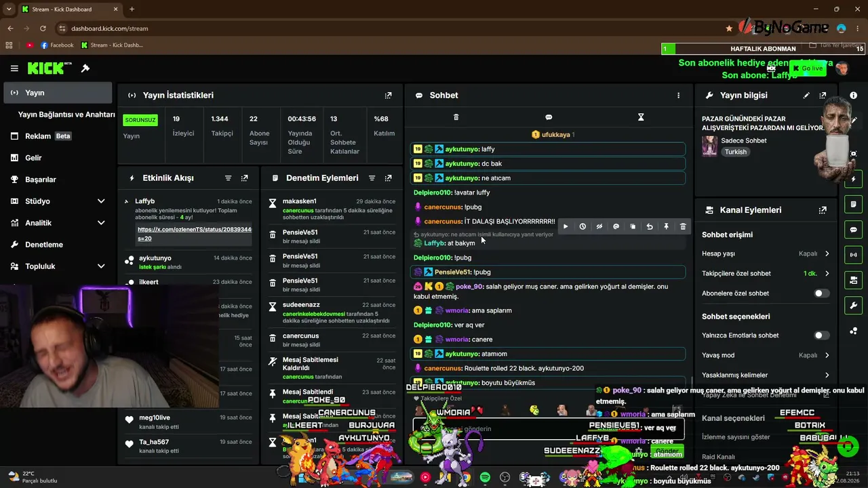This screenshot has height=488, width=868.
Task: Open the Takipçilere özel sohbet setting chevron
Action: 827,274
